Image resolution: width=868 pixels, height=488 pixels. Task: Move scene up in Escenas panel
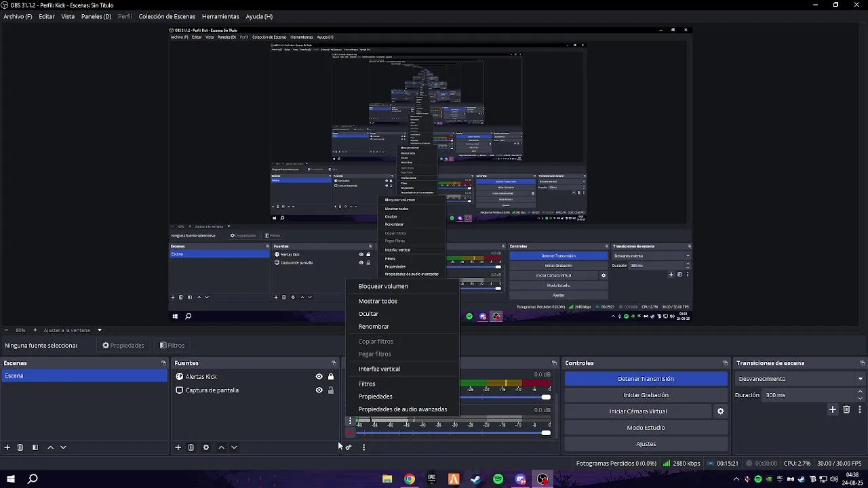coord(50,447)
